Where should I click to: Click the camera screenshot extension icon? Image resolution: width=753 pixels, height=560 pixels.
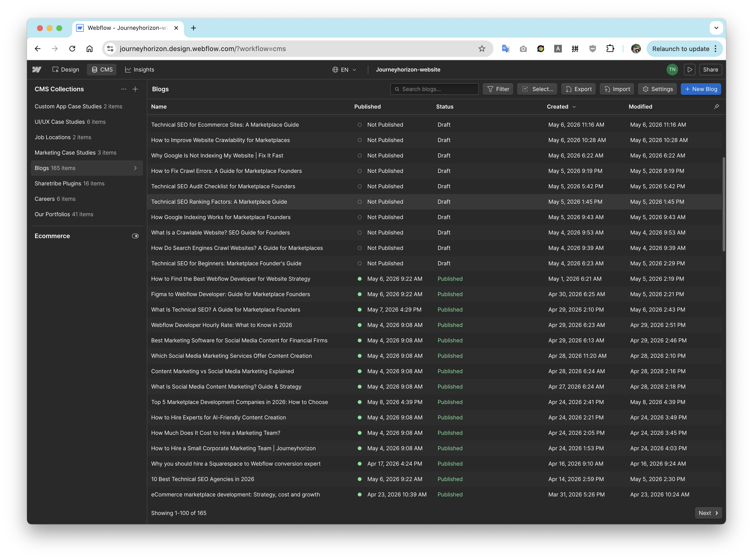pyautogui.click(x=523, y=49)
